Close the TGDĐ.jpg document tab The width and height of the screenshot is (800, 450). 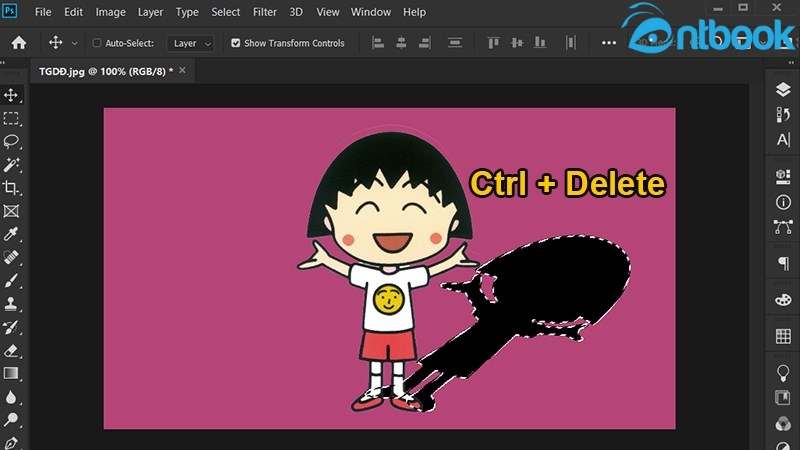[x=183, y=70]
